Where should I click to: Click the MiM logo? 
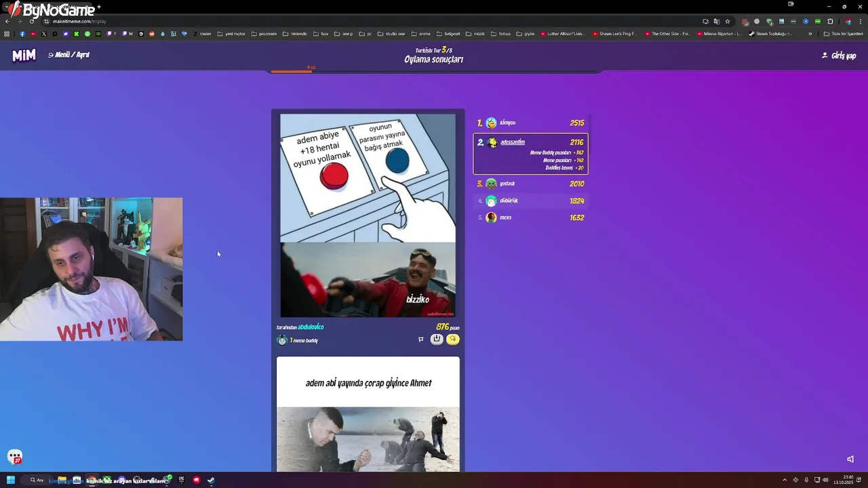click(x=24, y=56)
